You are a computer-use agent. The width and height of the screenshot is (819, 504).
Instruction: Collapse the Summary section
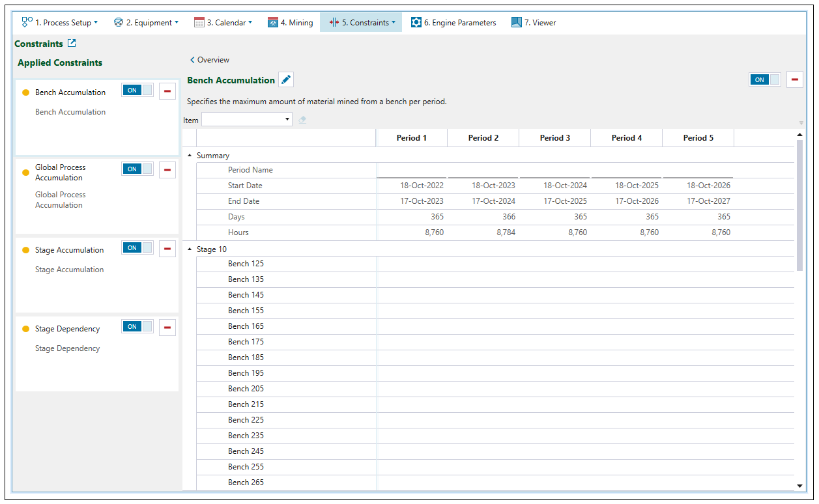pos(190,156)
